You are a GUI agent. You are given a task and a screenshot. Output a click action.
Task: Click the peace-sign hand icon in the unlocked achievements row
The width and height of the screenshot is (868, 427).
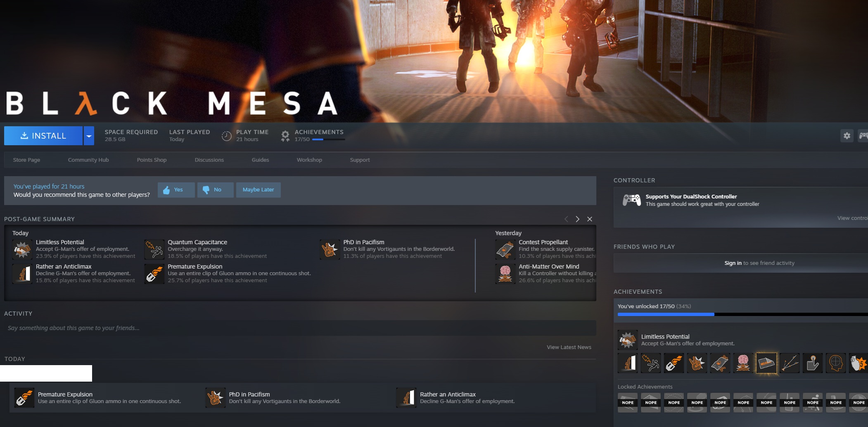(x=697, y=363)
